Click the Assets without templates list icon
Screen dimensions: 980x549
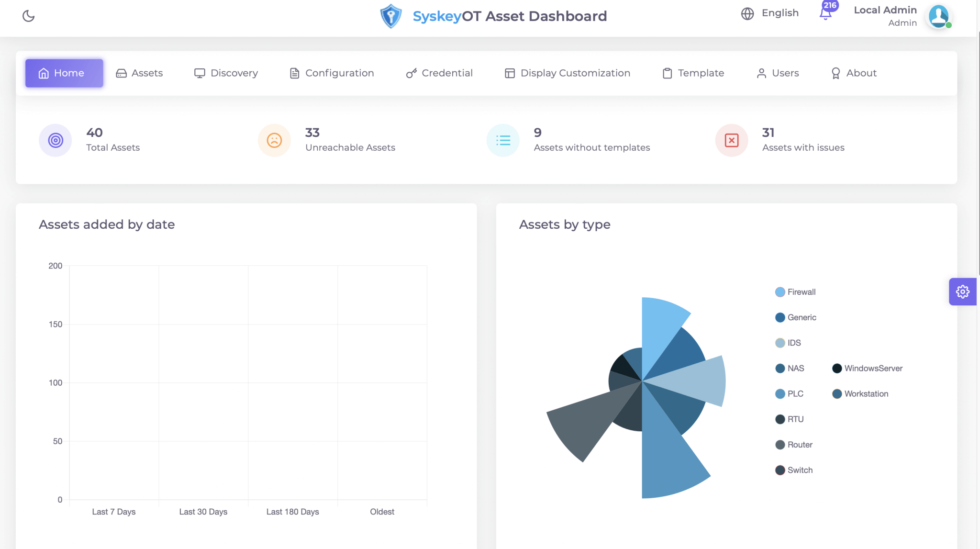pos(502,140)
